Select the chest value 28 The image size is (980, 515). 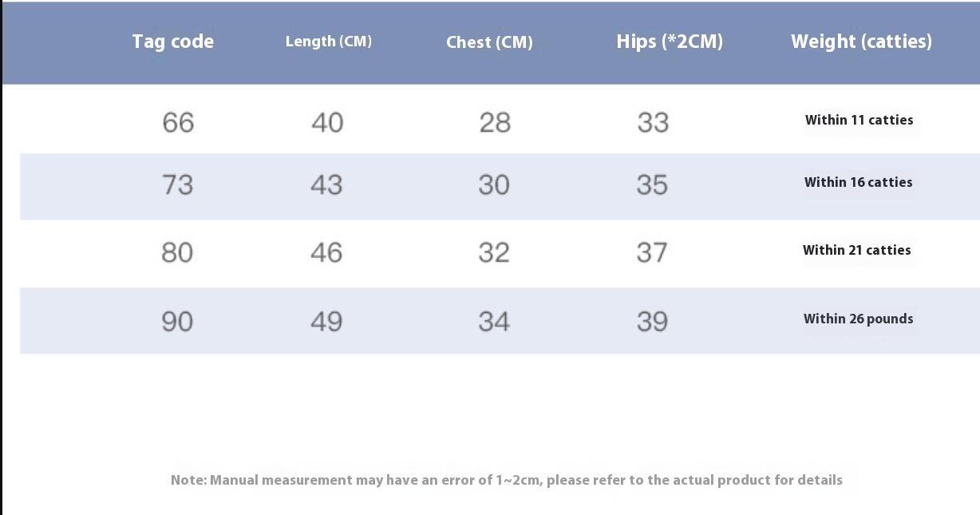pos(495,122)
